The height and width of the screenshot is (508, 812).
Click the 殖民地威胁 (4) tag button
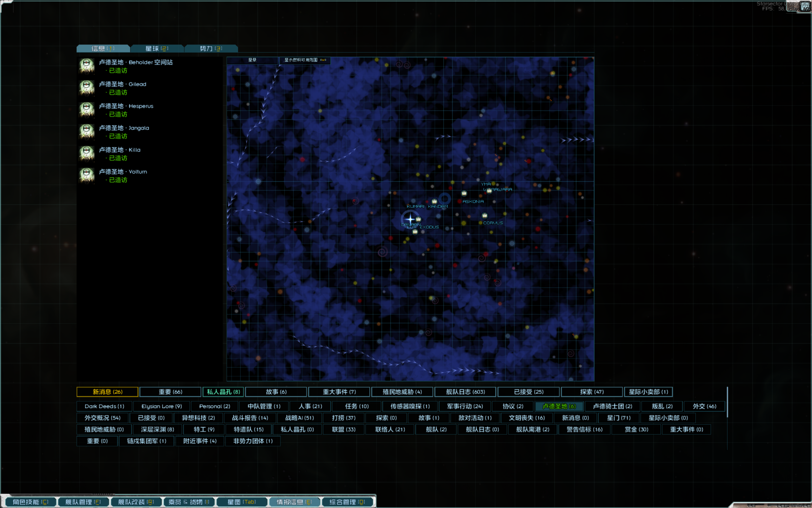coord(402,392)
